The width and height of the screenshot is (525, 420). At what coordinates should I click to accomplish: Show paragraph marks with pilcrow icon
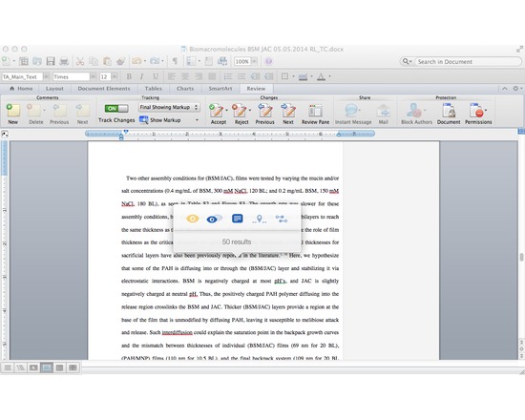[175, 61]
